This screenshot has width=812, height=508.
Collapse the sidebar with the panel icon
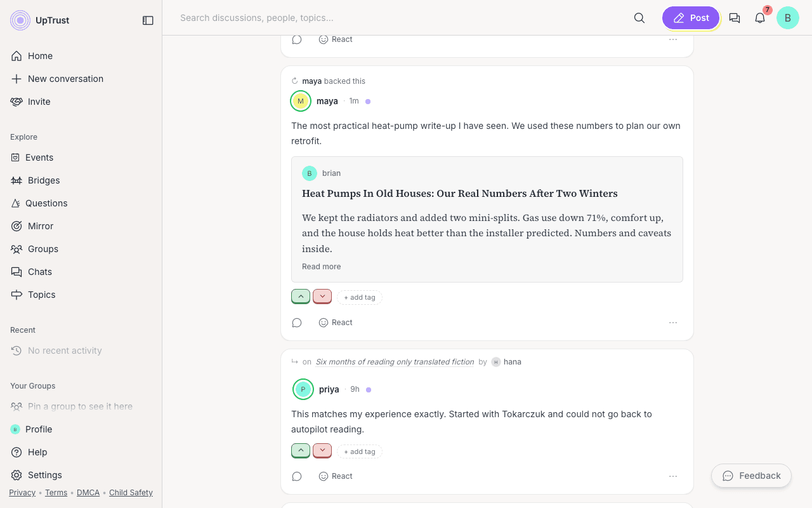click(x=148, y=20)
